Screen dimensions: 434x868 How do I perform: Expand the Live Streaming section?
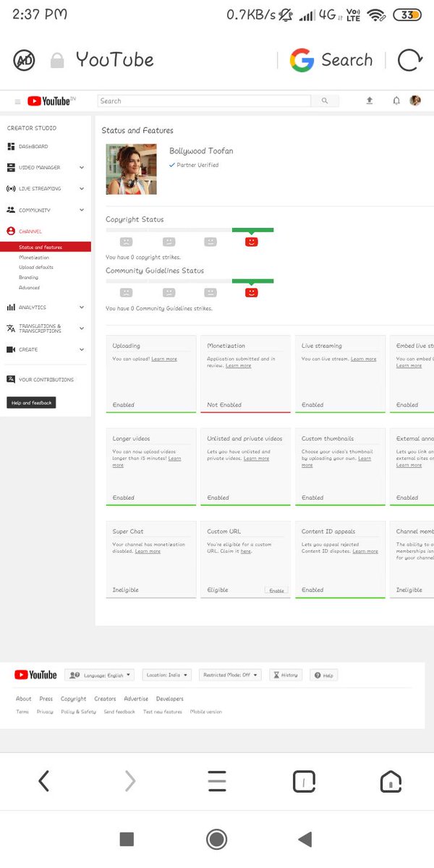click(46, 189)
